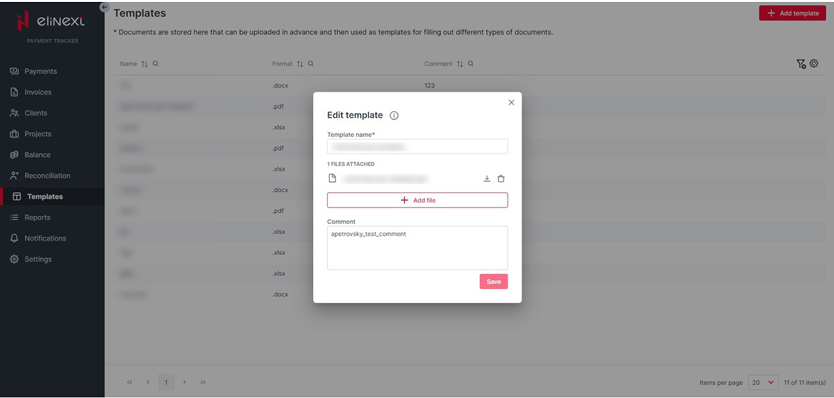Click the Add file button
The image size is (834, 398).
tap(418, 200)
